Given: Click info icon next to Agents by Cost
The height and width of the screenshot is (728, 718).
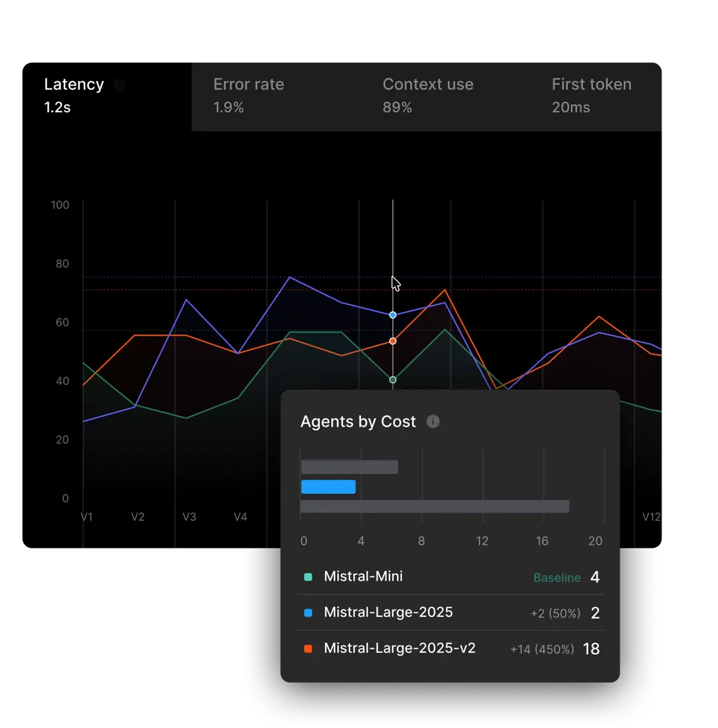Looking at the screenshot, I should tap(433, 422).
